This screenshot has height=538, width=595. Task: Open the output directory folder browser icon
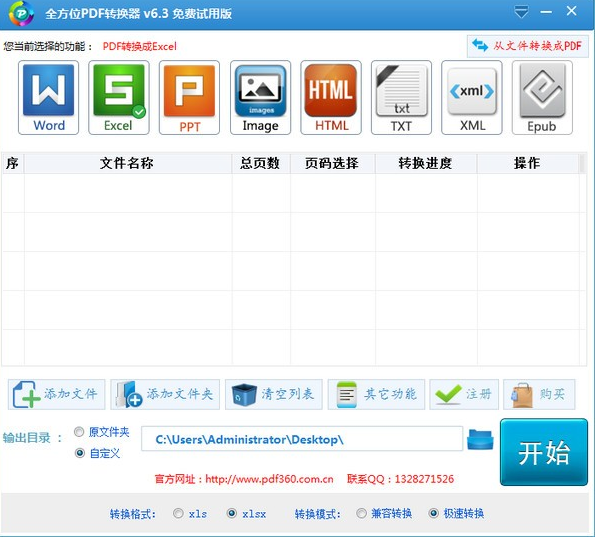(x=480, y=439)
